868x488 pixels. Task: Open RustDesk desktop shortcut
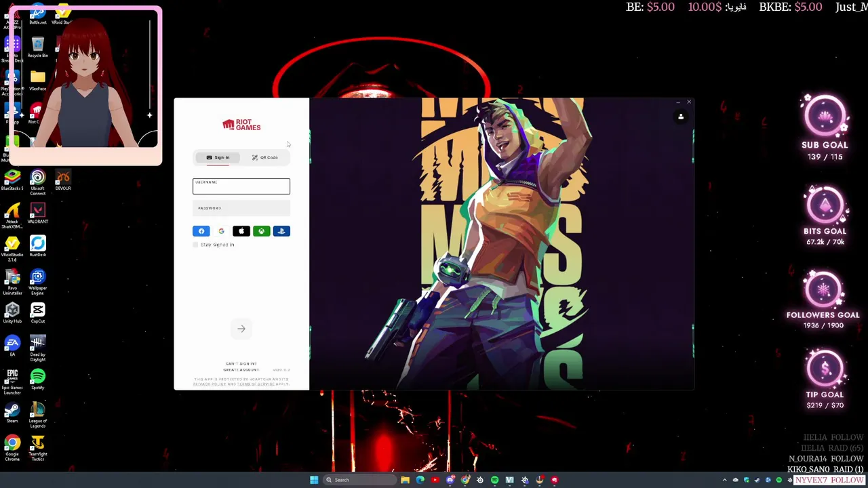coord(37,247)
